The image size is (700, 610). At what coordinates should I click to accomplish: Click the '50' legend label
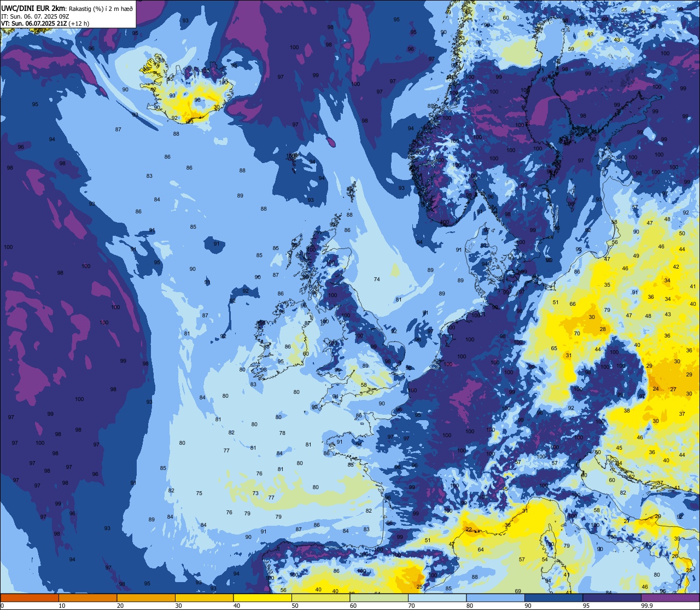295,606
